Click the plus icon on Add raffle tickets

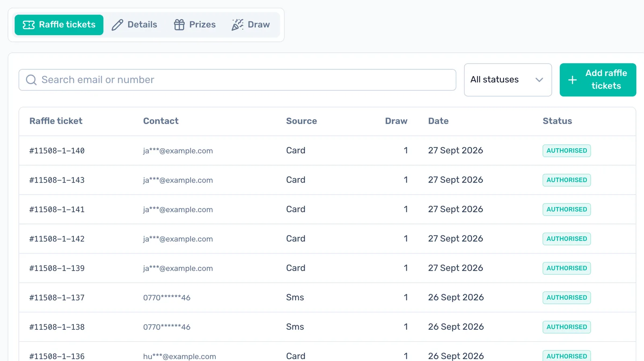click(572, 80)
